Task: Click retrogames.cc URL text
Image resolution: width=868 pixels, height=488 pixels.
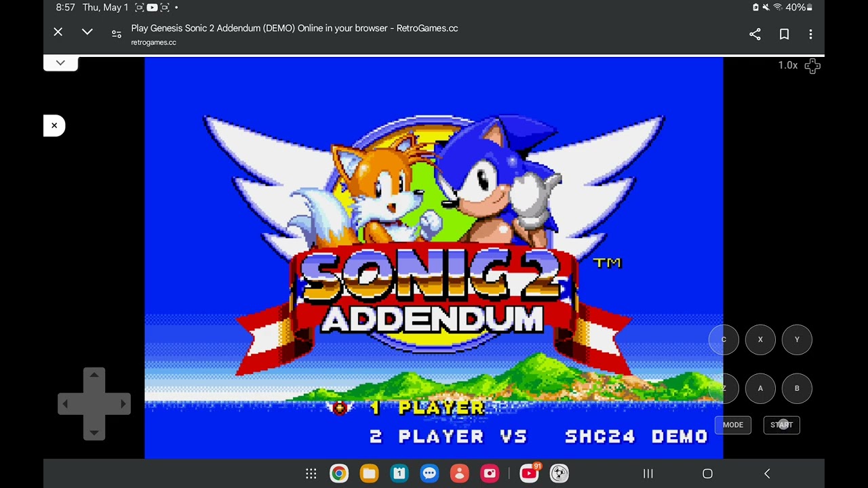Action: (154, 42)
